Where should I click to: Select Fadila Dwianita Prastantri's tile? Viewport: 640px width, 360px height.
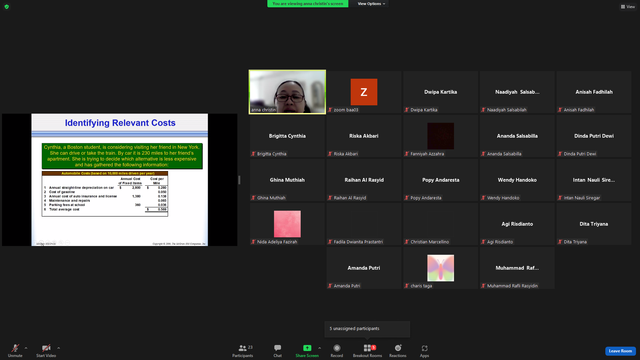pyautogui.click(x=364, y=224)
